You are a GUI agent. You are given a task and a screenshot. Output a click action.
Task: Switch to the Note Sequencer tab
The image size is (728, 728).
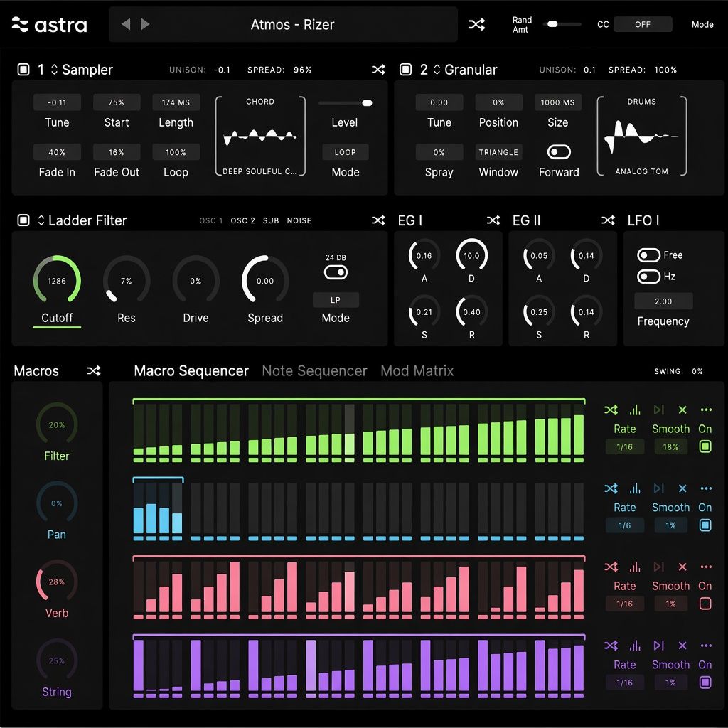coord(314,370)
